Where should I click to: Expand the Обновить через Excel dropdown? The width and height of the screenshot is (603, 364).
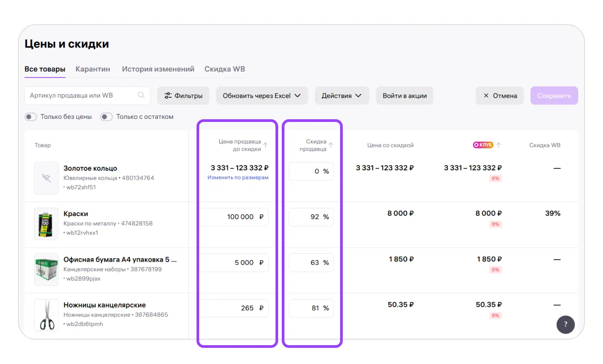point(262,95)
